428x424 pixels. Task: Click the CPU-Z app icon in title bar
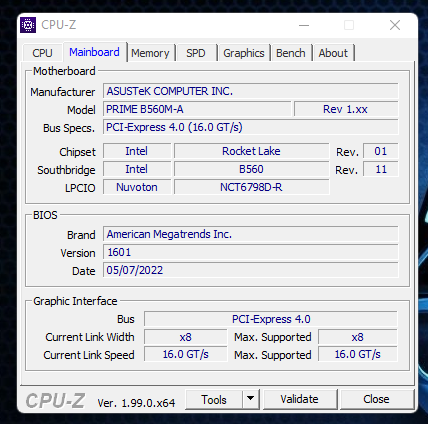click(28, 25)
